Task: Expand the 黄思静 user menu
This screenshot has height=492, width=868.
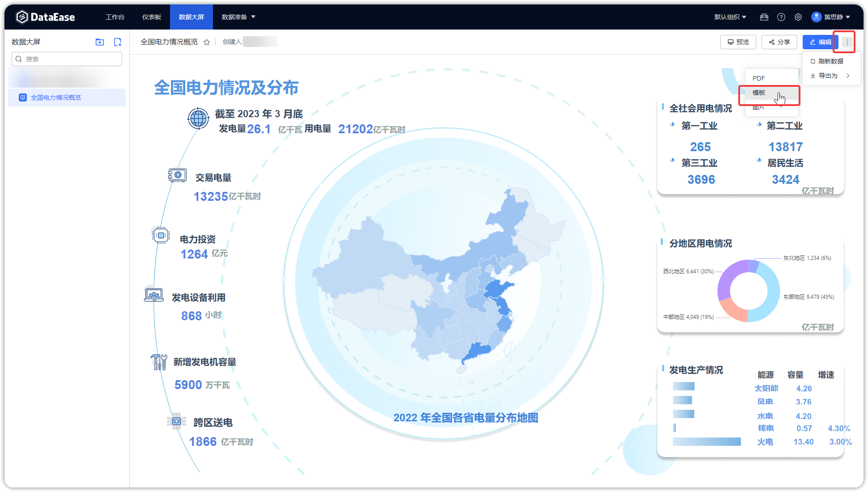Action: point(837,17)
